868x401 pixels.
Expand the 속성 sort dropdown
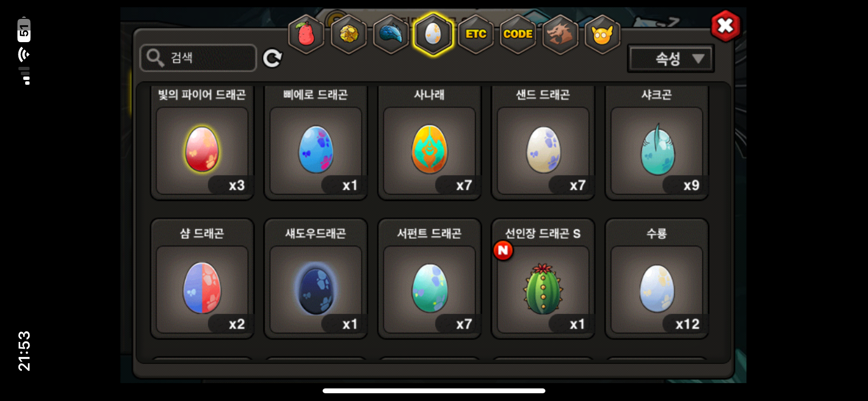click(x=671, y=59)
